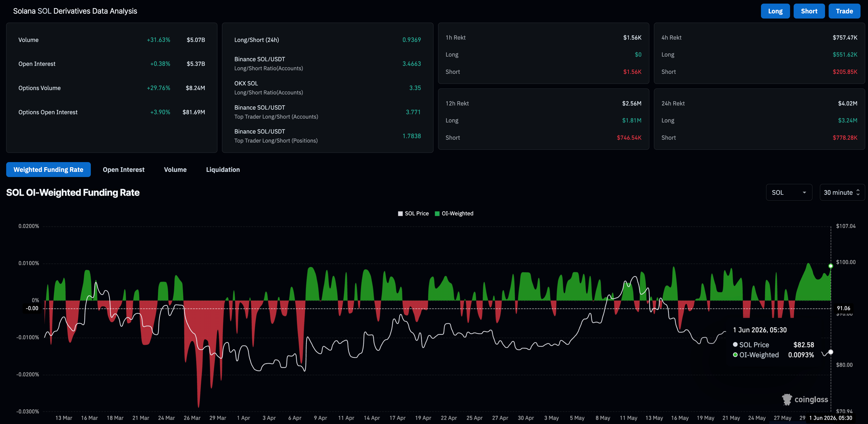Viewport: 868px width, 424px height.
Task: Click the Volume change +31.63%
Action: [158, 40]
